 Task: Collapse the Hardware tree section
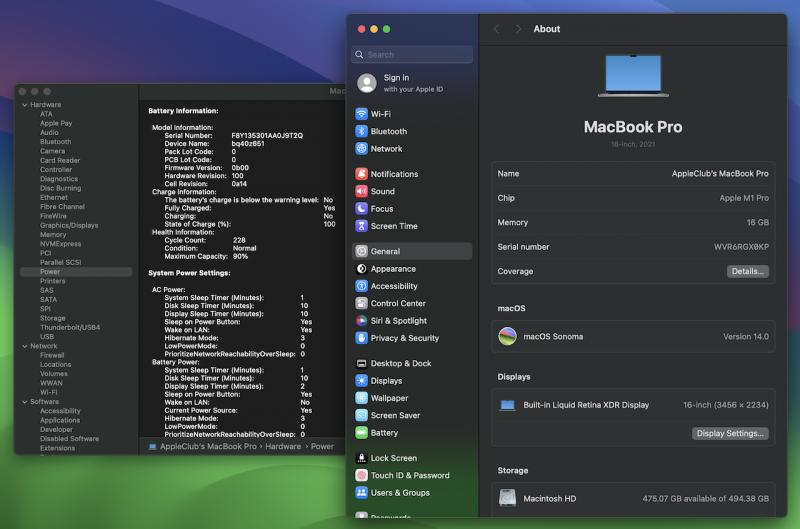(24, 105)
